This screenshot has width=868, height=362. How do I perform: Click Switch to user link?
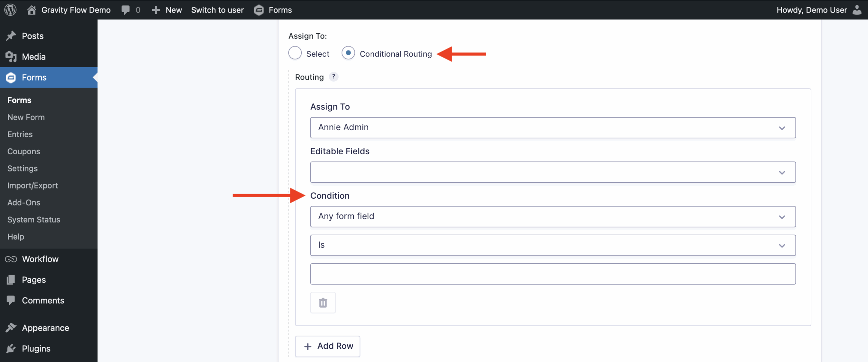pyautogui.click(x=217, y=10)
